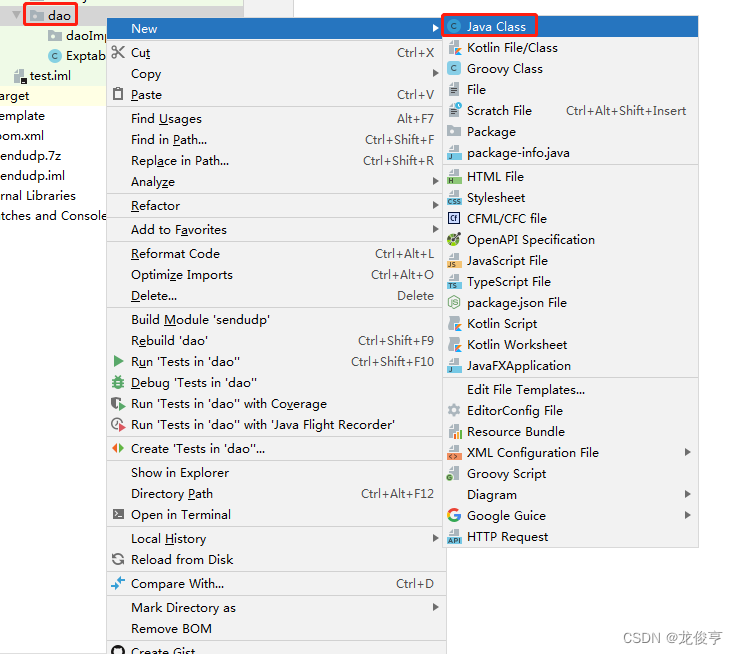
Task: Select External Libraries tree node
Action: pyautogui.click(x=38, y=195)
